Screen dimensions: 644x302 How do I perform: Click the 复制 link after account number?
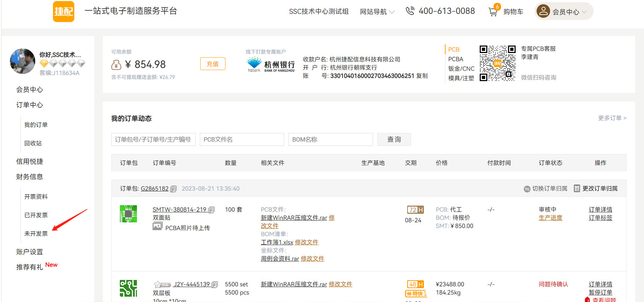pyautogui.click(x=422, y=76)
